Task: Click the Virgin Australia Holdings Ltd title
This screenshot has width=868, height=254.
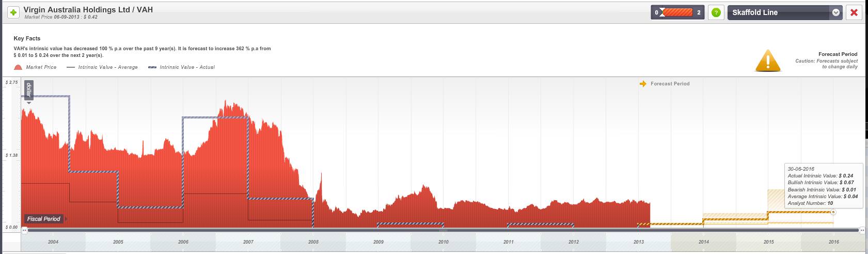Action: 88,9
